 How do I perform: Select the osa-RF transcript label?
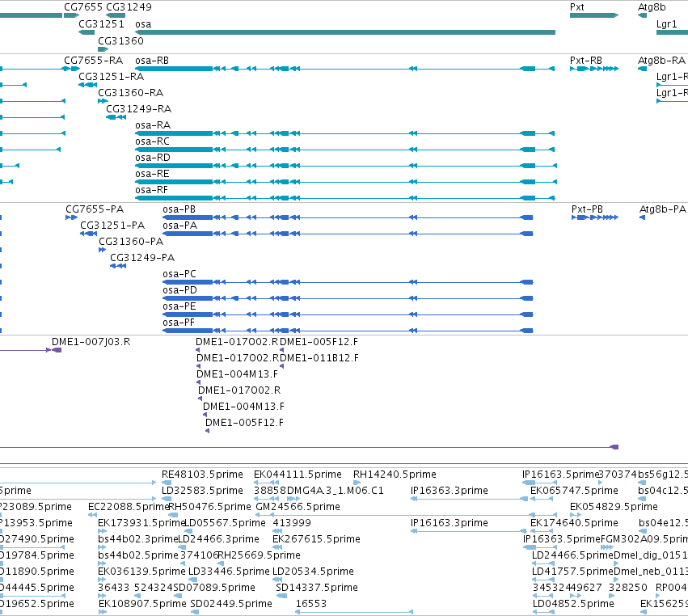152,191
